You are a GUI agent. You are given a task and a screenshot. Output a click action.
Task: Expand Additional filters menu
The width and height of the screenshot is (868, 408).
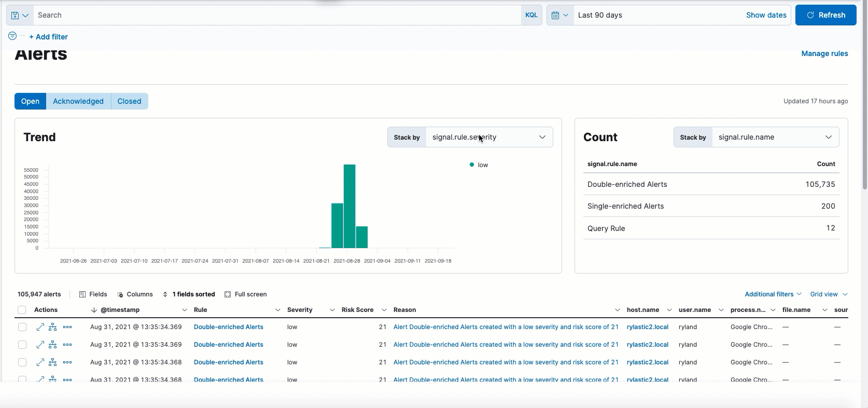click(773, 294)
